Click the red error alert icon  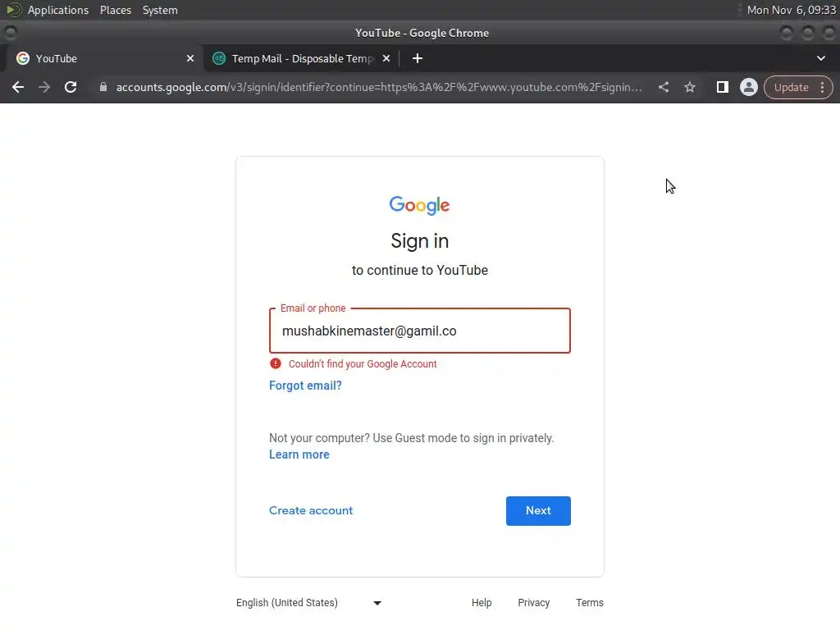point(276,363)
